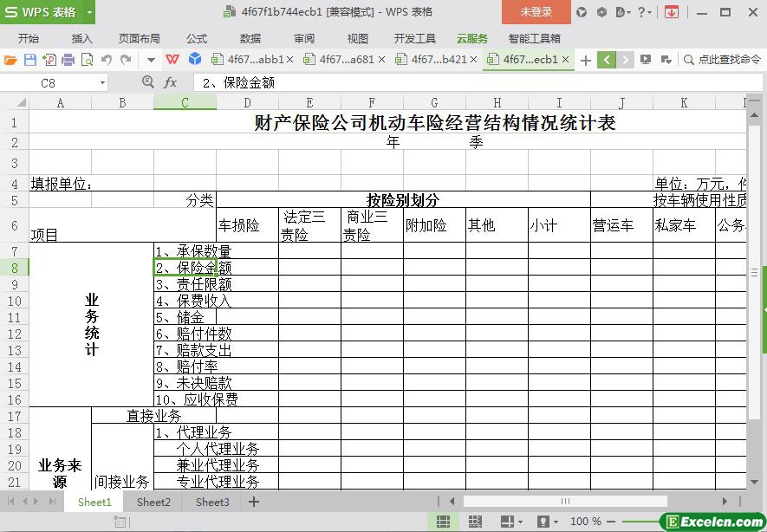
Task: Open the help question mark dropdown
Action: (645, 12)
